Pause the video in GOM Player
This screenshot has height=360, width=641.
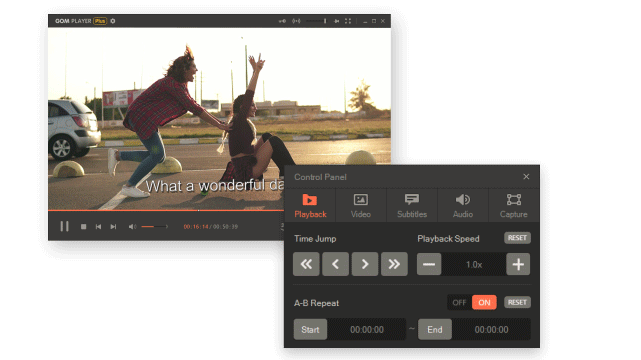pos(65,226)
